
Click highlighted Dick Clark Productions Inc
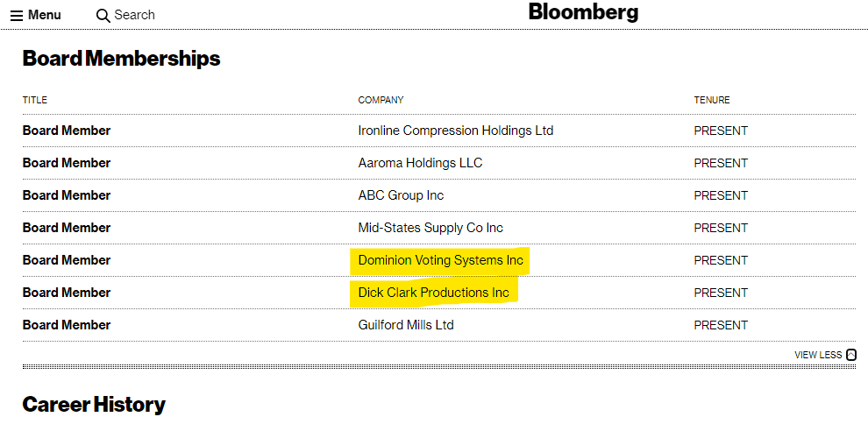pos(433,293)
